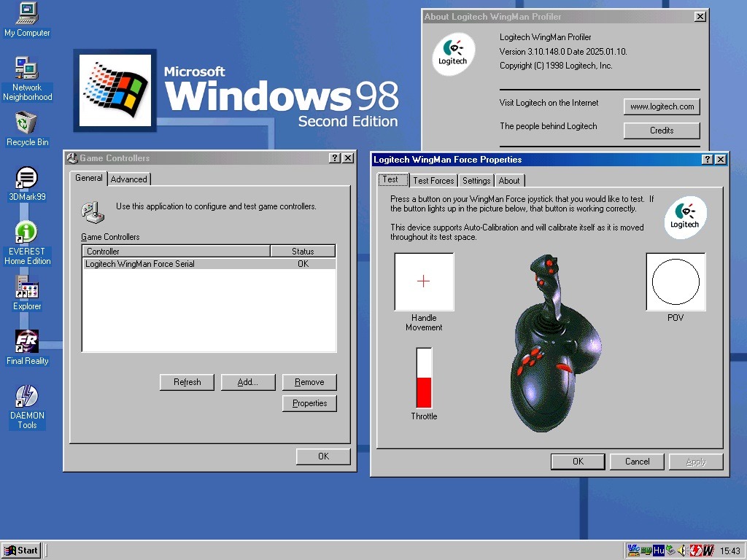
Task: Click the green system monitor tray icon
Action: (x=646, y=551)
